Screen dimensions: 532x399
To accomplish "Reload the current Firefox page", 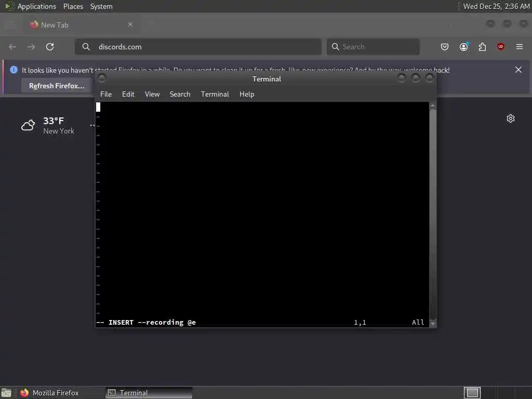I will coord(50,47).
